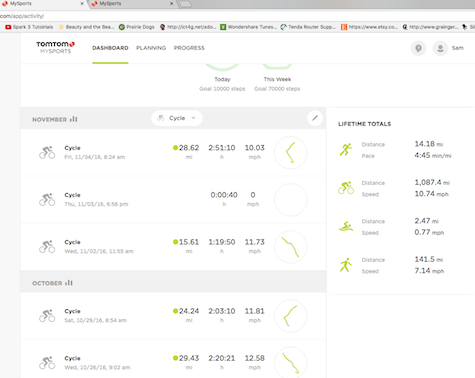Click the 14.18 mi running distance total
Image resolution: width=475 pixels, height=378 pixels.
[x=429, y=144]
